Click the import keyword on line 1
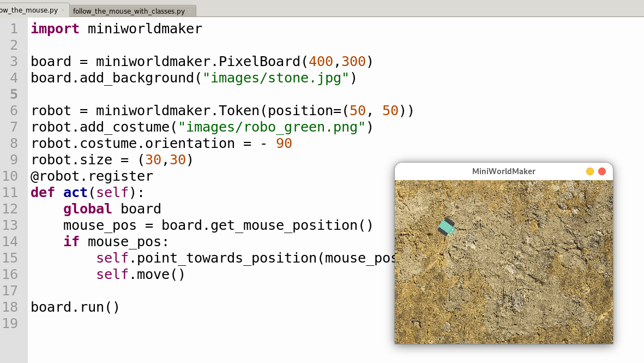The height and width of the screenshot is (363, 644). (55, 29)
